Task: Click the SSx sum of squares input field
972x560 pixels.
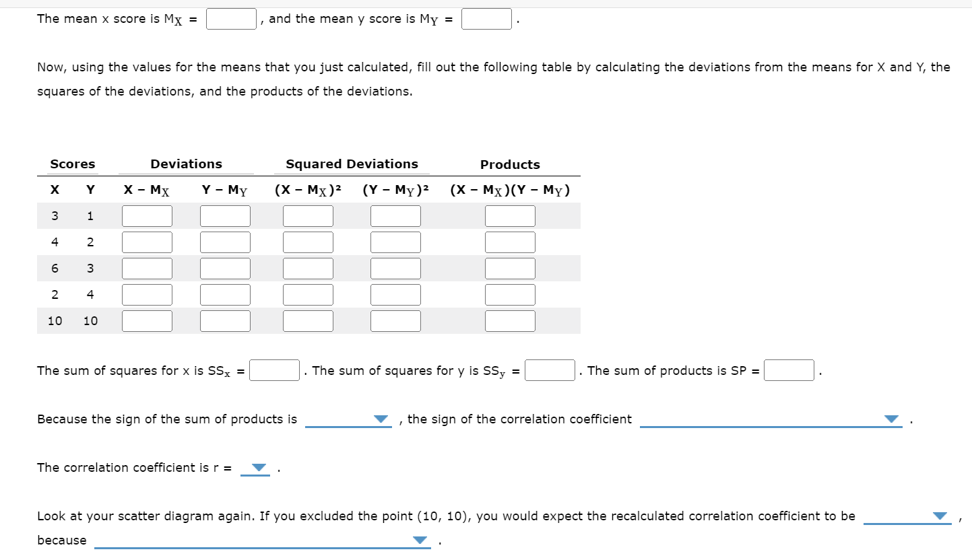Action: click(274, 370)
